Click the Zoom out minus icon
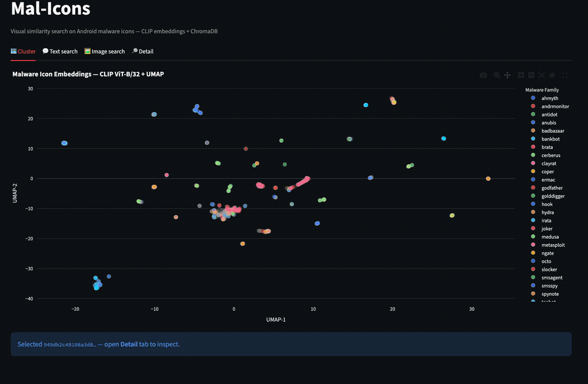This screenshot has height=384, width=588. point(532,75)
